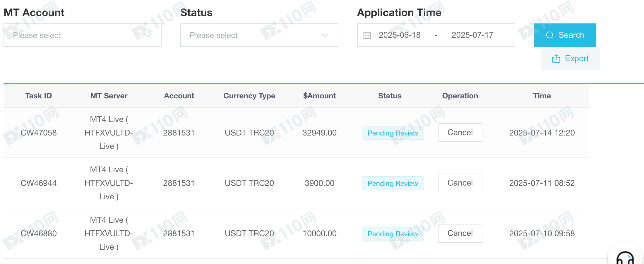Select task ID CW46944
The height and width of the screenshot is (264, 644).
click(x=38, y=183)
